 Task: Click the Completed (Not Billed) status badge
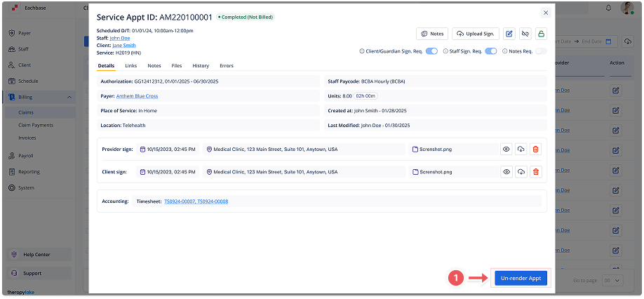pyautogui.click(x=246, y=18)
